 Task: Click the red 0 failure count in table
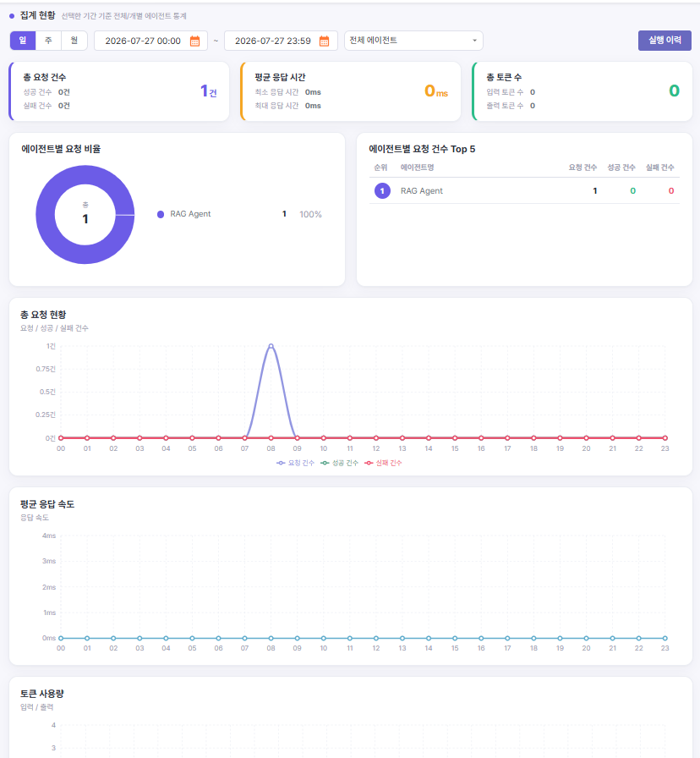tap(671, 191)
